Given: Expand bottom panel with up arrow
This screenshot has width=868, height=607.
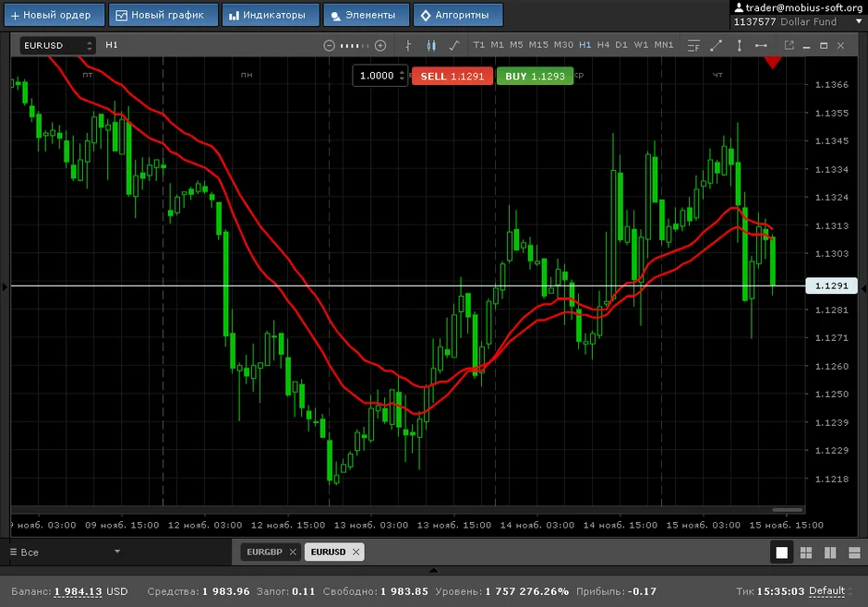Looking at the screenshot, I should (x=433, y=570).
